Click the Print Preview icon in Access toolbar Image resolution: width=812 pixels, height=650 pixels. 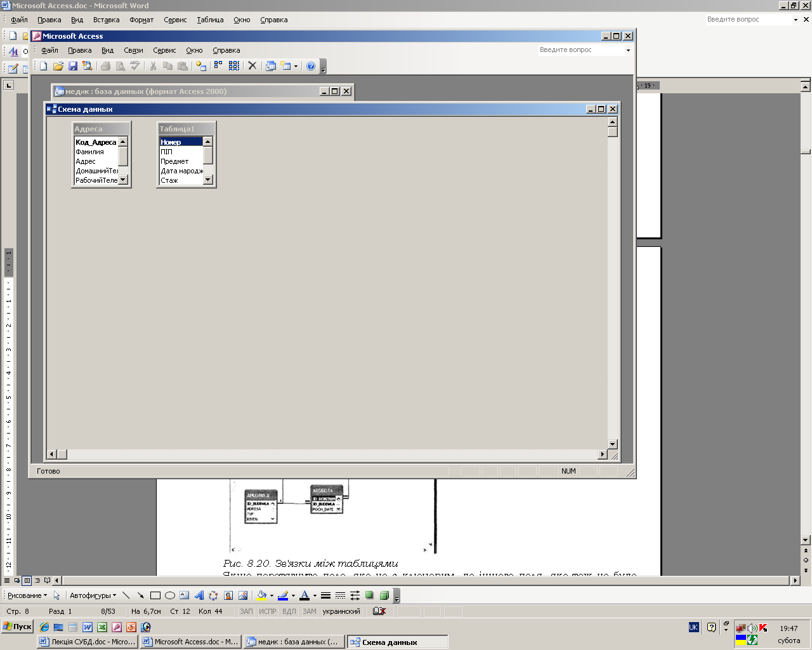pos(121,66)
